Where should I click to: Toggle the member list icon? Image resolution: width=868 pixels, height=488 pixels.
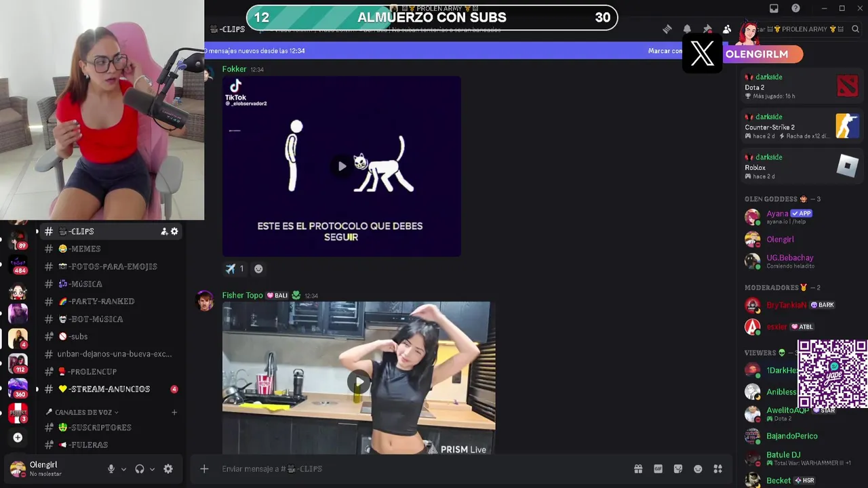pyautogui.click(x=726, y=29)
